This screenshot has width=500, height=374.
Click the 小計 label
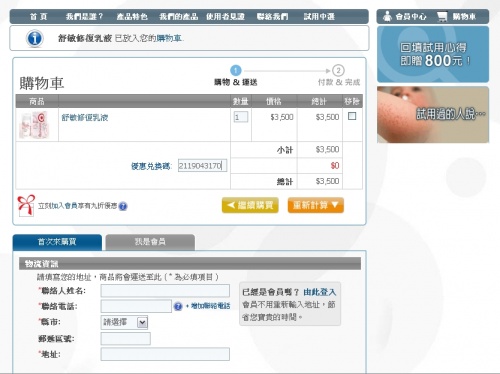pyautogui.click(x=285, y=150)
